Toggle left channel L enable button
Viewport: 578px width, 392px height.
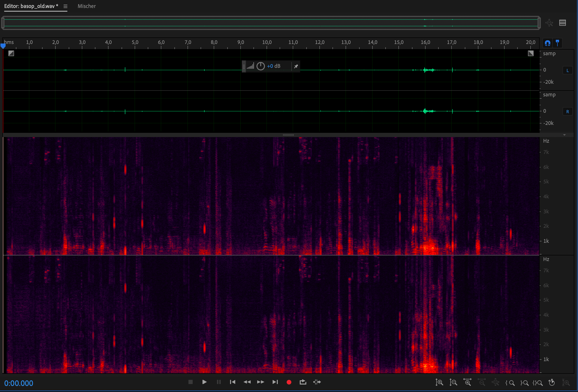coord(567,71)
